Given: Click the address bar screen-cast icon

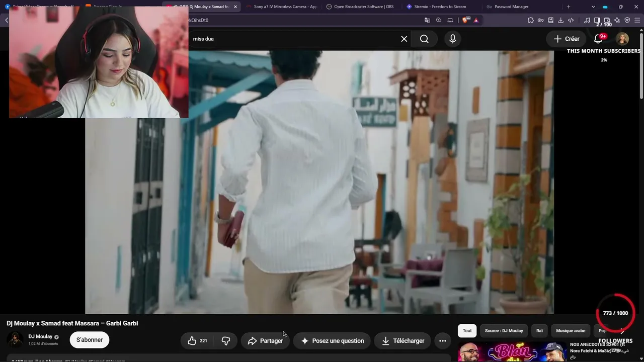Looking at the screenshot, I should coord(450,20).
